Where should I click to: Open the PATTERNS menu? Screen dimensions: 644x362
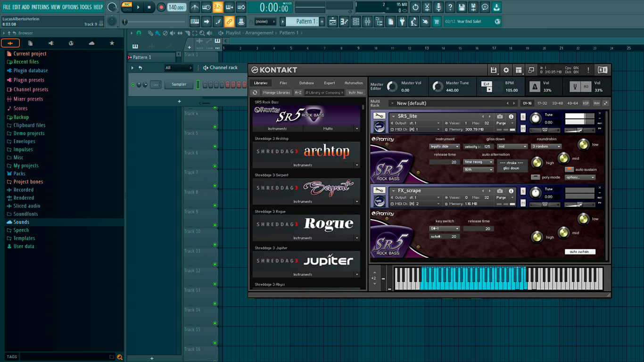[40, 7]
